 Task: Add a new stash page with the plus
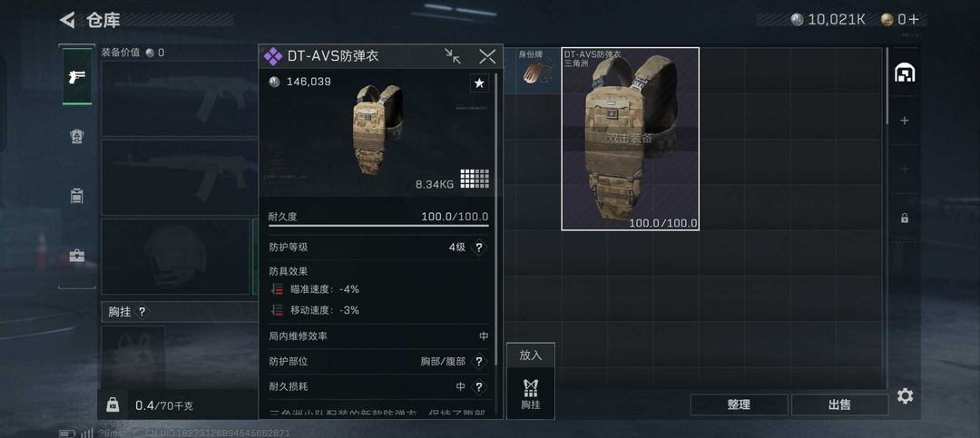coord(905,121)
